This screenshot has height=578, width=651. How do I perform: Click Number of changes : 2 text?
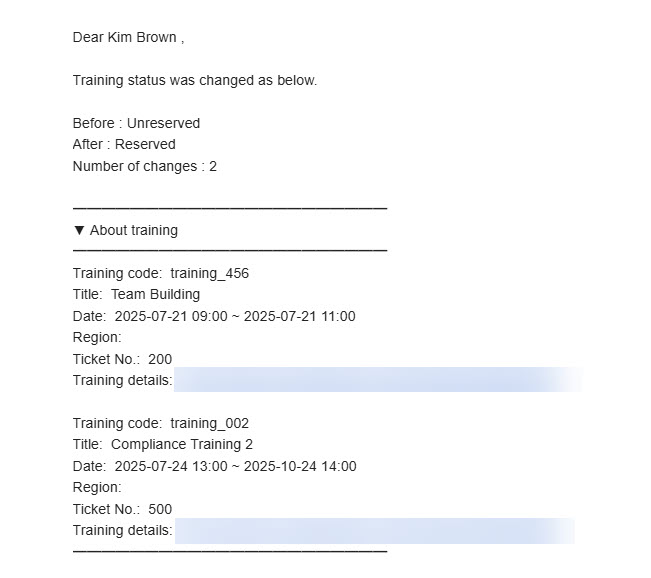pos(144,166)
